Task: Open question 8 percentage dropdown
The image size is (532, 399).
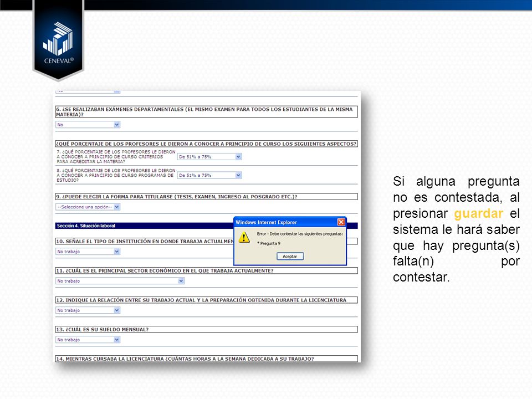Action: (x=209, y=176)
